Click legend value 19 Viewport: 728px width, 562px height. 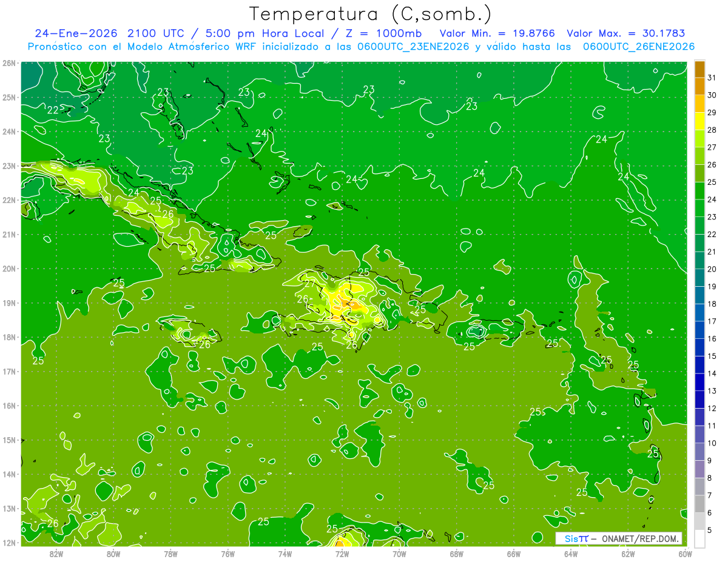point(712,286)
